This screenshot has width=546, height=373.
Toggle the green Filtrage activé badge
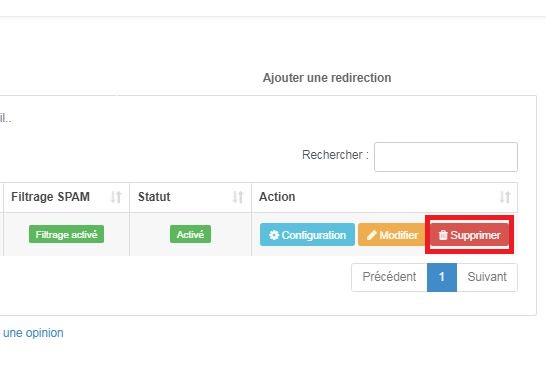click(67, 234)
